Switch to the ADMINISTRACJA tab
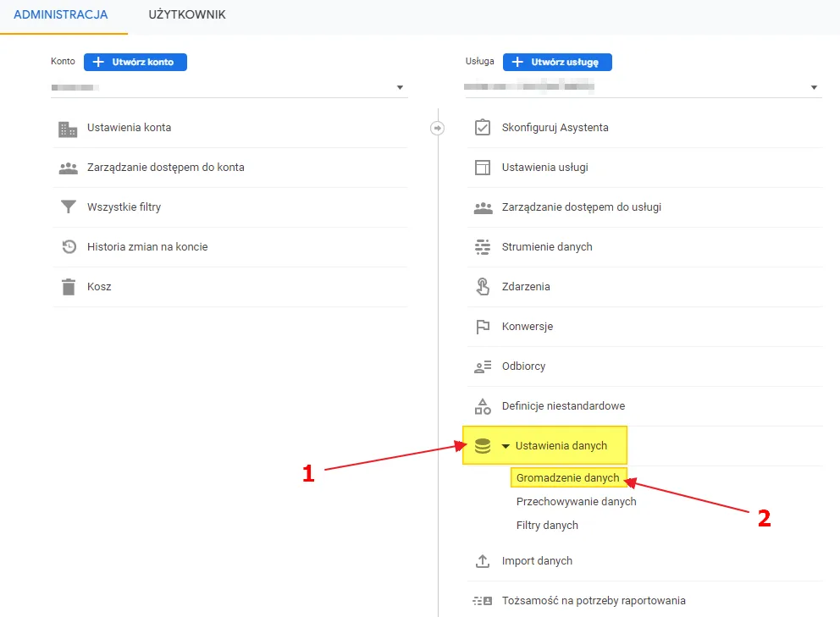Image resolution: width=840 pixels, height=617 pixels. click(x=60, y=15)
